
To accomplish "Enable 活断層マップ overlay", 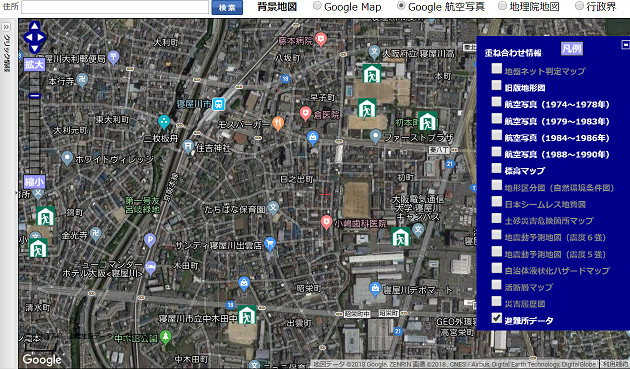I will click(x=497, y=285).
